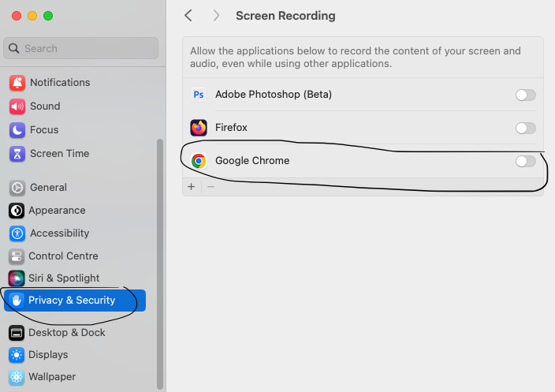Open the Screen Time hourglass icon
The image size is (555, 392).
(x=17, y=154)
